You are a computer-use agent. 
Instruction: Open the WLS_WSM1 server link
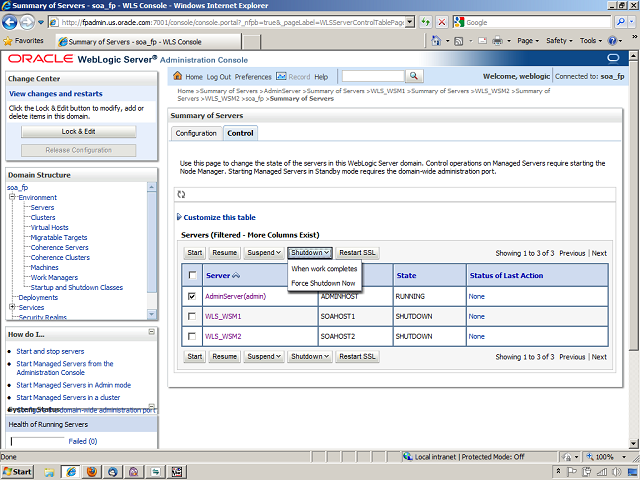tap(223, 316)
